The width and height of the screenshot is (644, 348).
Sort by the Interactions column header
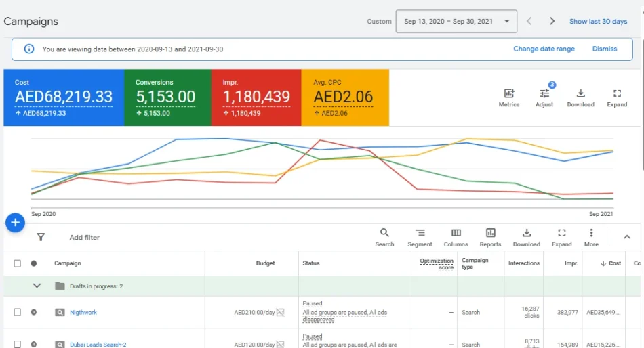coord(523,263)
